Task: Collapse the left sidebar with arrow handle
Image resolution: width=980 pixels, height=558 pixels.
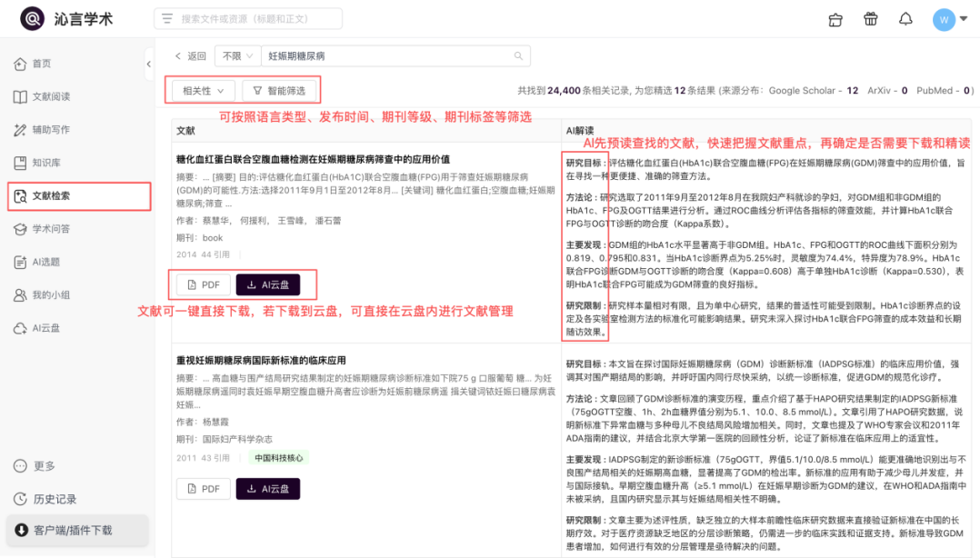Action: point(149,64)
